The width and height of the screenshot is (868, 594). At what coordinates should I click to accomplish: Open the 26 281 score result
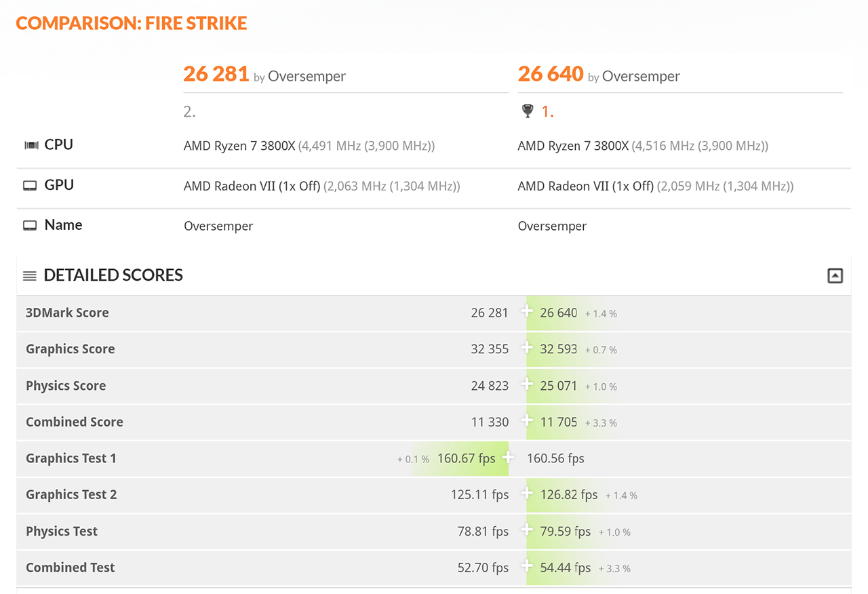(x=216, y=74)
